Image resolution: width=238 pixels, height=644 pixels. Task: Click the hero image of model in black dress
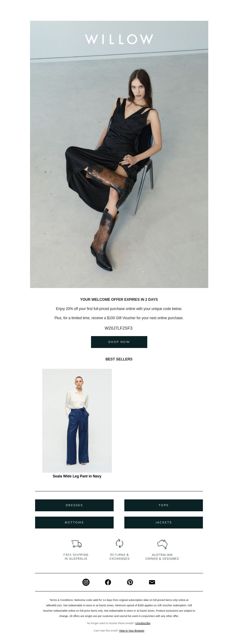tap(119, 154)
